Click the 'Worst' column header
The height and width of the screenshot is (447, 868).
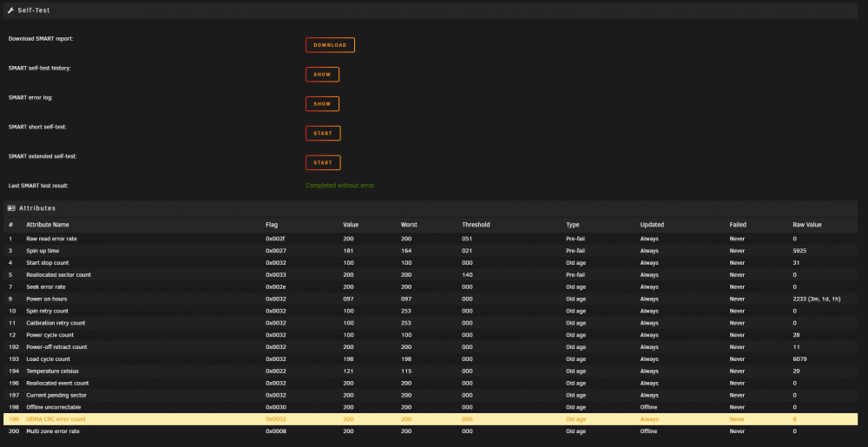[409, 225]
